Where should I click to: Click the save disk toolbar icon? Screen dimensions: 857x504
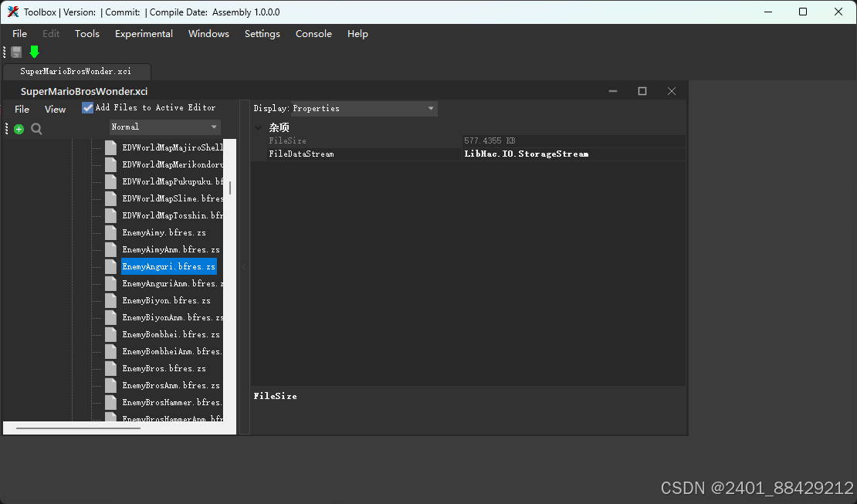point(16,52)
